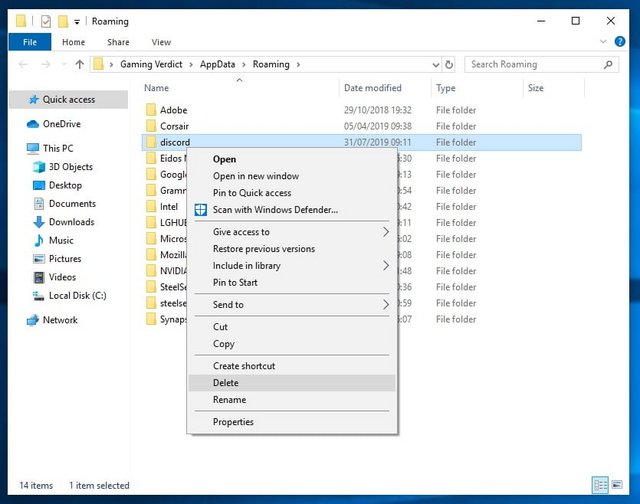640x504 pixels.
Task: Open the blue Help icon
Action: (620, 42)
